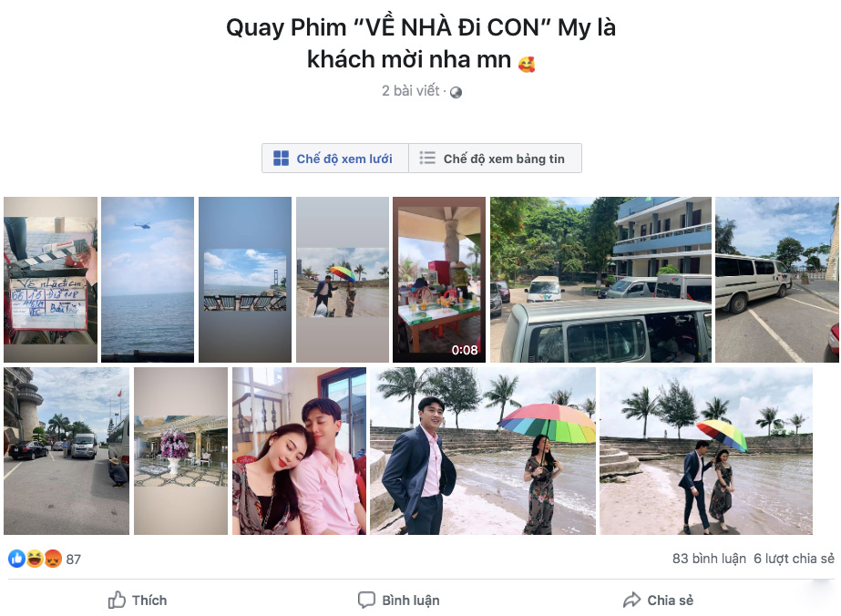Viewport: 841px width, 616px height.
Task: Click the public globe privacy icon
Action: coord(456,92)
